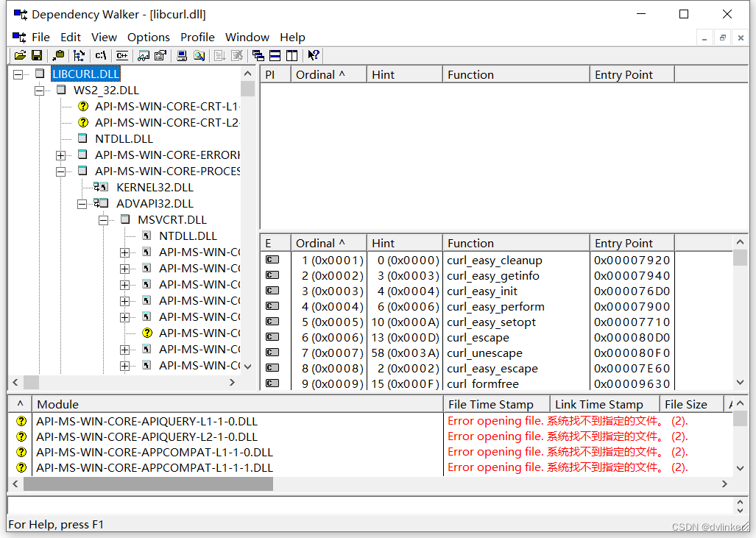756x538 pixels.
Task: Select ADVAPI32.DLL in the module tree
Action: (155, 203)
